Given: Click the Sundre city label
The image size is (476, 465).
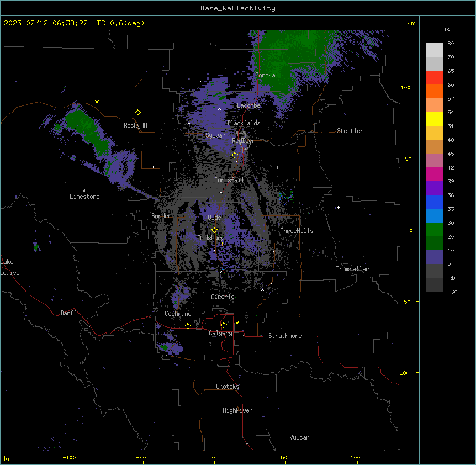Looking at the screenshot, I should 161,216.
